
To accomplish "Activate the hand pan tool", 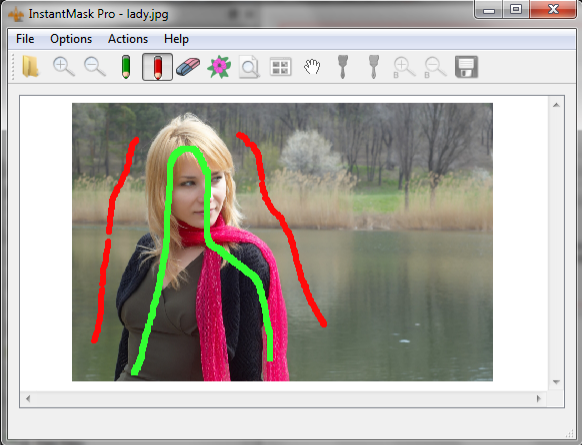I will point(312,67).
